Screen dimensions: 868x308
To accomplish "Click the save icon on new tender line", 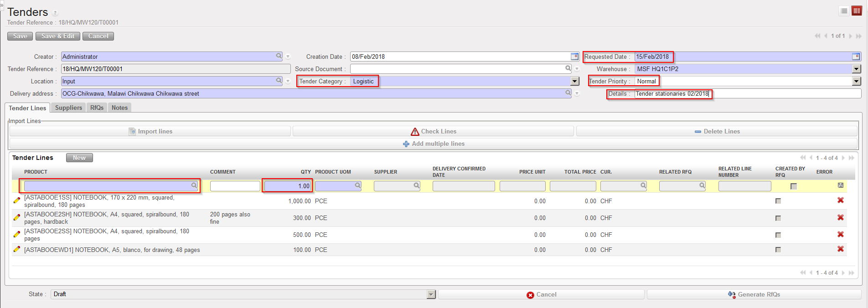I will (841, 185).
